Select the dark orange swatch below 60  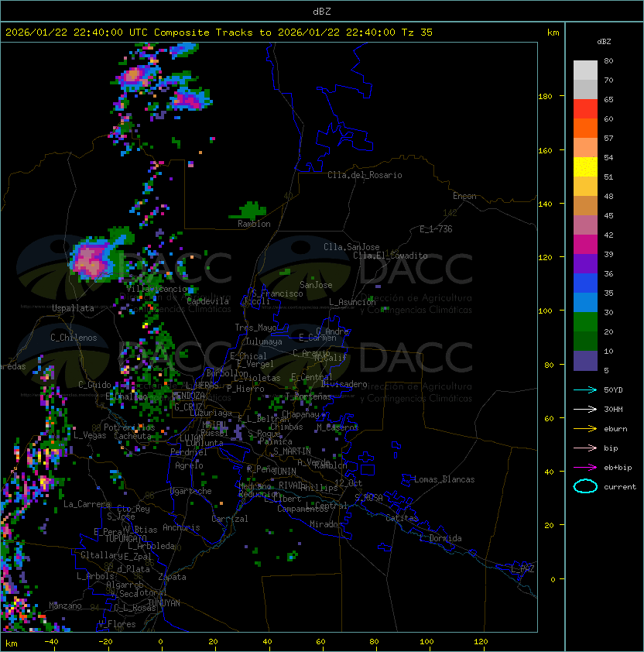click(585, 128)
